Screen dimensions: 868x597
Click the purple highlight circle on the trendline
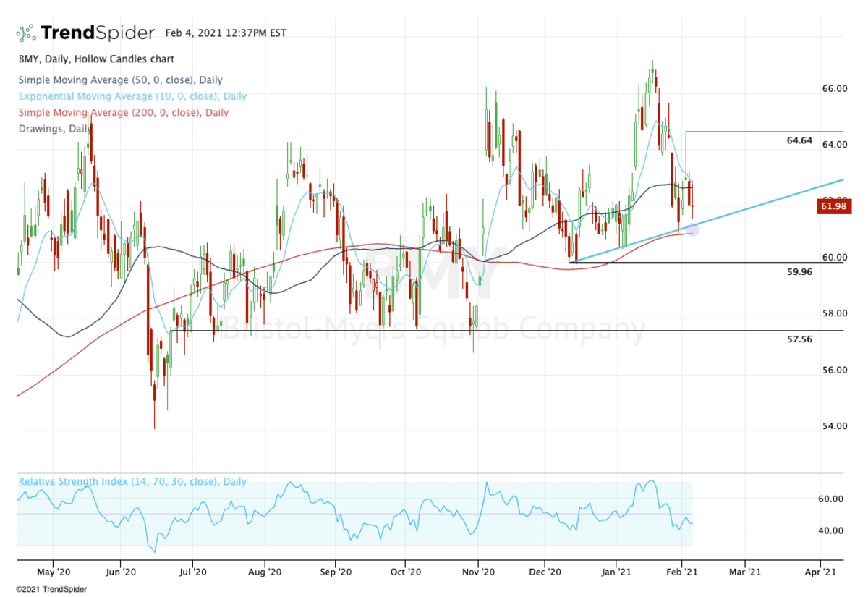692,230
